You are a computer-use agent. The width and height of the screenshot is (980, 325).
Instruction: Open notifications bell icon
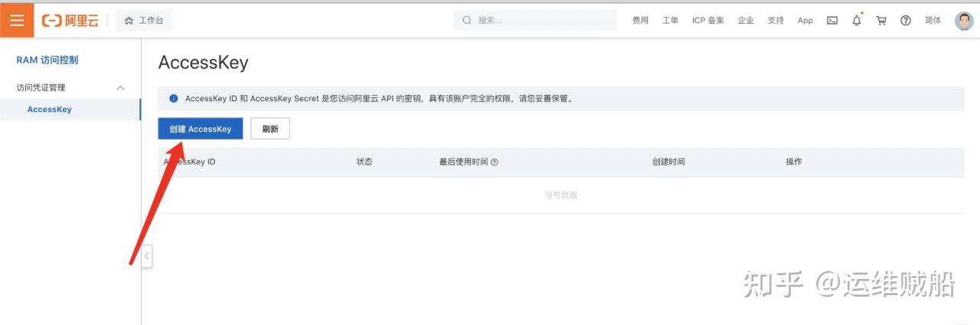click(857, 21)
